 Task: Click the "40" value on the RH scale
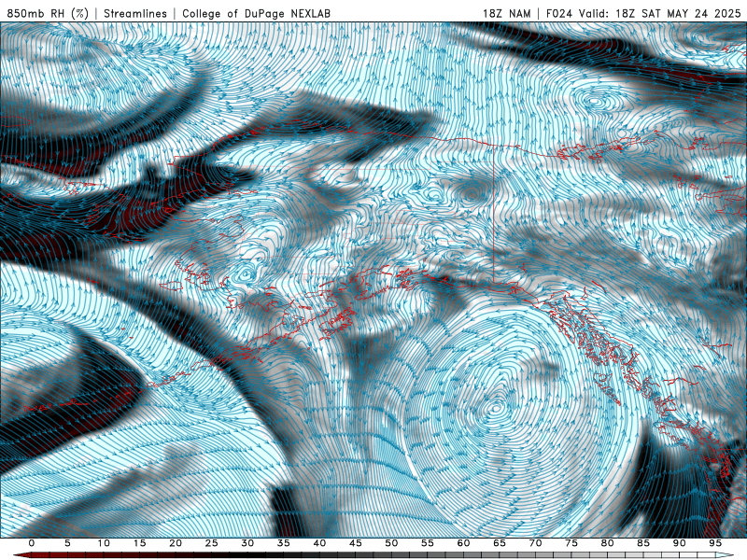319,543
